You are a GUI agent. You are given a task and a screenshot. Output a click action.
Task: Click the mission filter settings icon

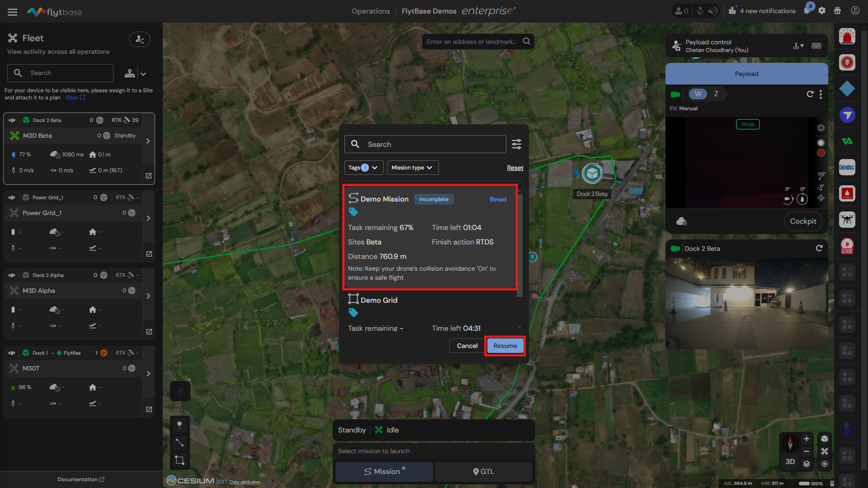[x=516, y=144]
